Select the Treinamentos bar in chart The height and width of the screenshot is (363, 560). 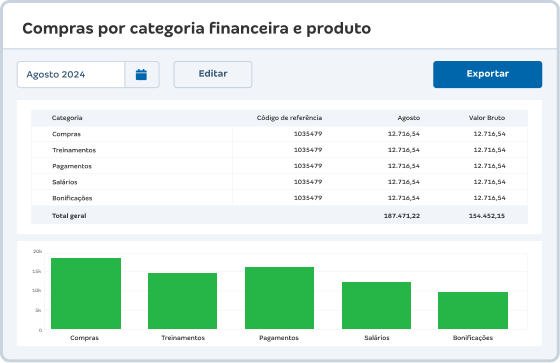(x=182, y=301)
